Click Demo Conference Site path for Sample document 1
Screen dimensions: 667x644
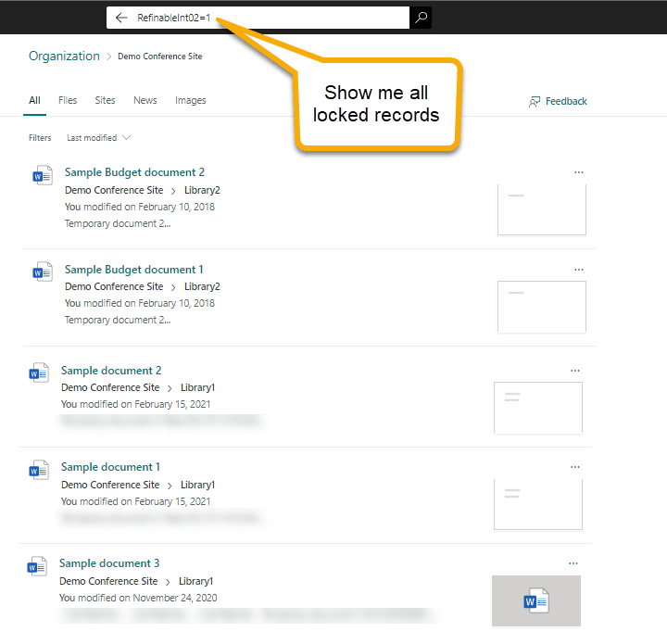point(110,485)
